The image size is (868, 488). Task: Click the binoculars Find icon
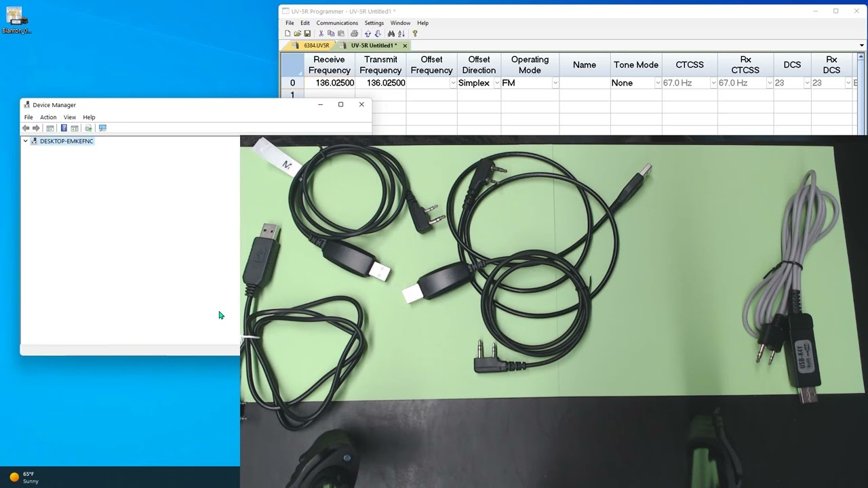(391, 33)
